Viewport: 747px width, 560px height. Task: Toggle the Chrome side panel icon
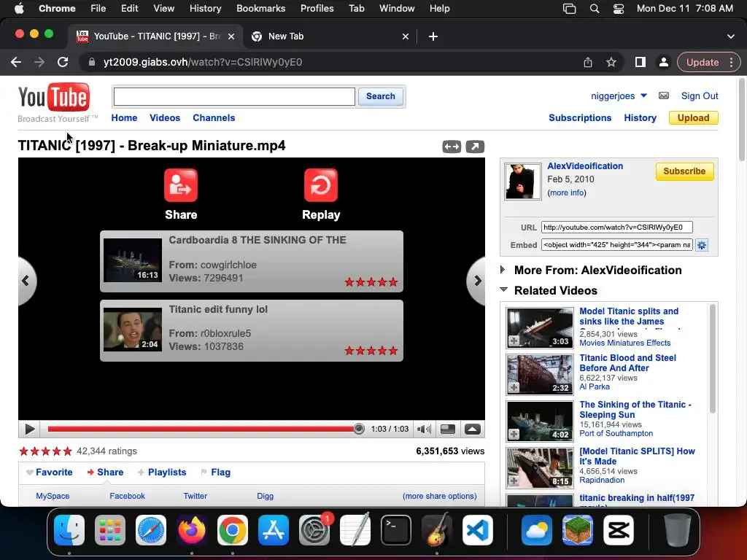pos(640,63)
